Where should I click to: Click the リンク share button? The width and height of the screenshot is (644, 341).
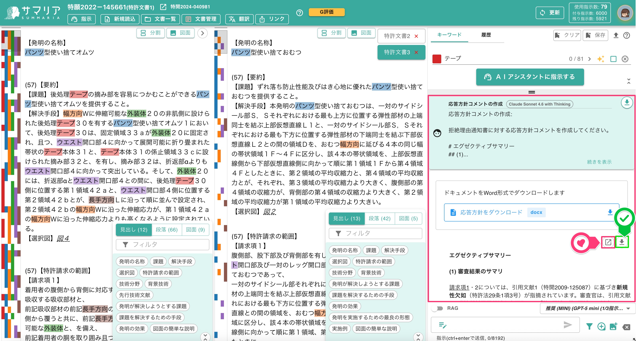pyautogui.click(x=272, y=19)
